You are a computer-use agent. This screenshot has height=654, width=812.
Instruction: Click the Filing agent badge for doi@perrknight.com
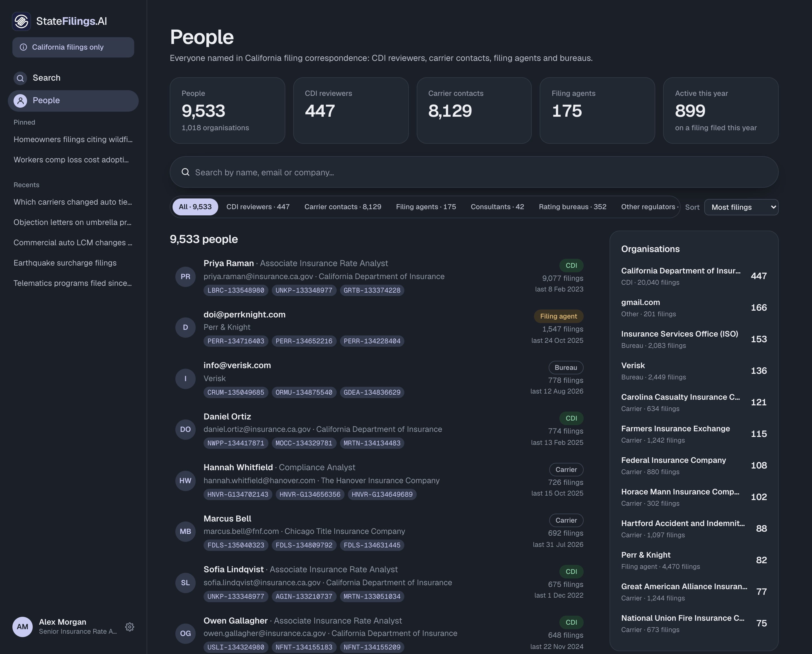click(559, 317)
